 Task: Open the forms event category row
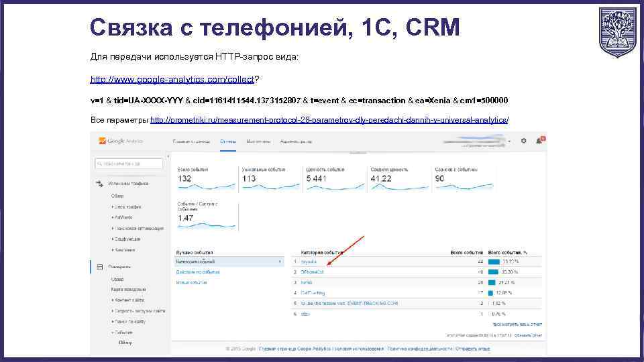pyautogui.click(x=417, y=283)
